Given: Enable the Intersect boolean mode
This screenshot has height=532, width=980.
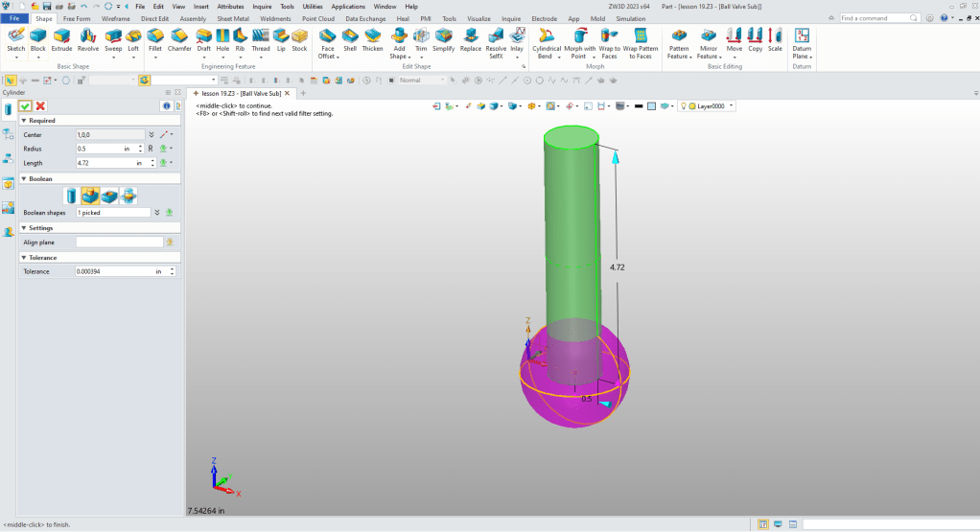Looking at the screenshot, I should pyautogui.click(x=128, y=196).
